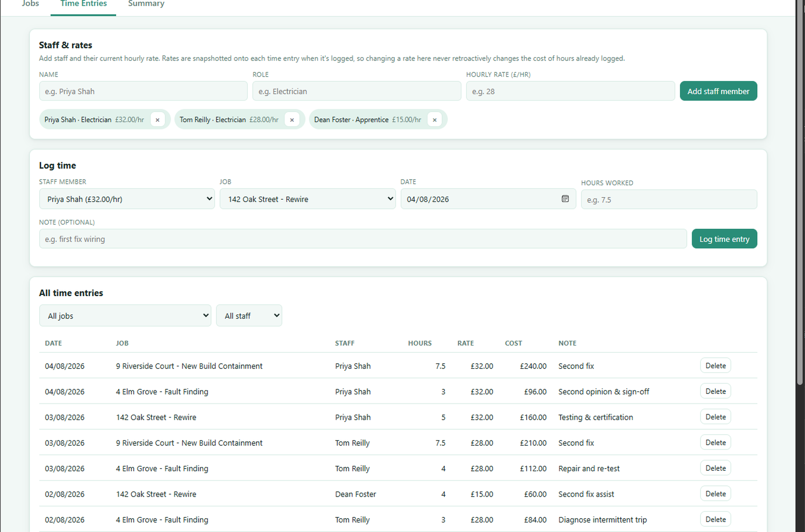Delete Tom Reilly's Second fix entry
Screen dimensions: 805x532
[x=715, y=443]
